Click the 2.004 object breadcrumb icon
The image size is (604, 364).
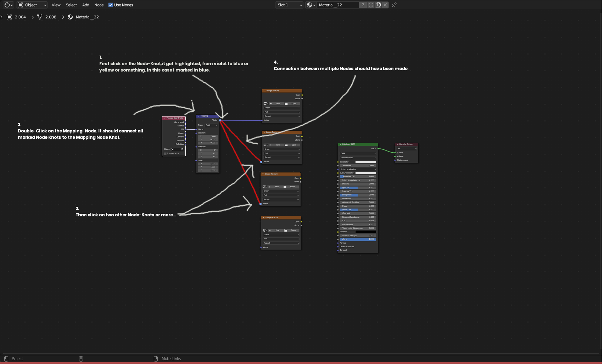(x=10, y=17)
